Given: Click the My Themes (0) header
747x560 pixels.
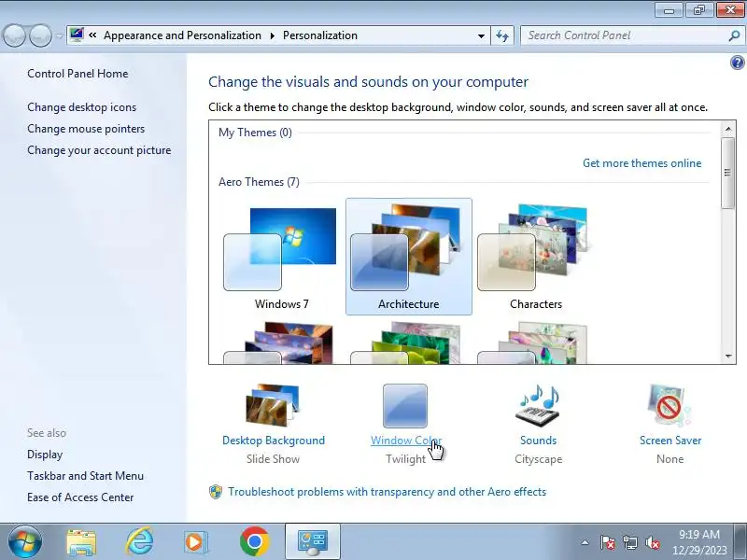Looking at the screenshot, I should [255, 133].
